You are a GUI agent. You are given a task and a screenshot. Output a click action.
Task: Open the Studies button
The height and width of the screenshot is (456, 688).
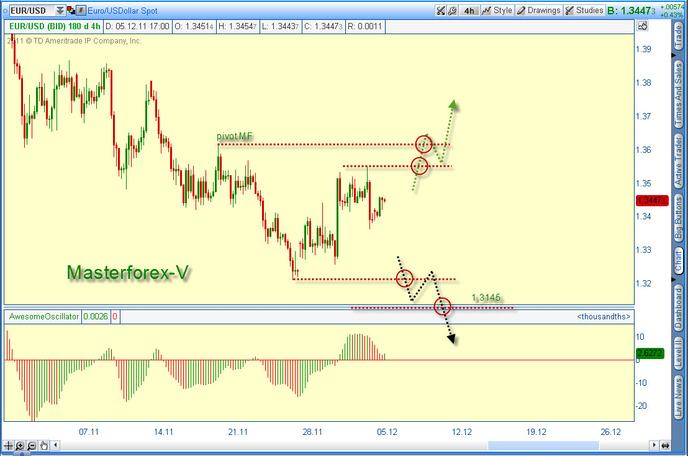(x=593, y=10)
